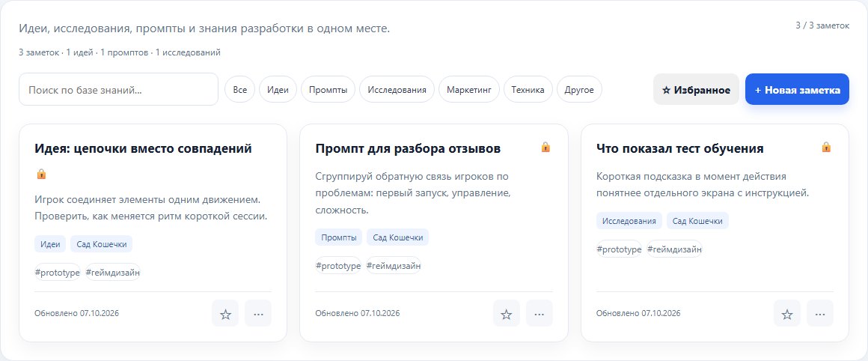868x361 pixels.
Task: Click 'Сад Кошечки' tag on 'Идея: цепочки' card
Action: tap(101, 244)
